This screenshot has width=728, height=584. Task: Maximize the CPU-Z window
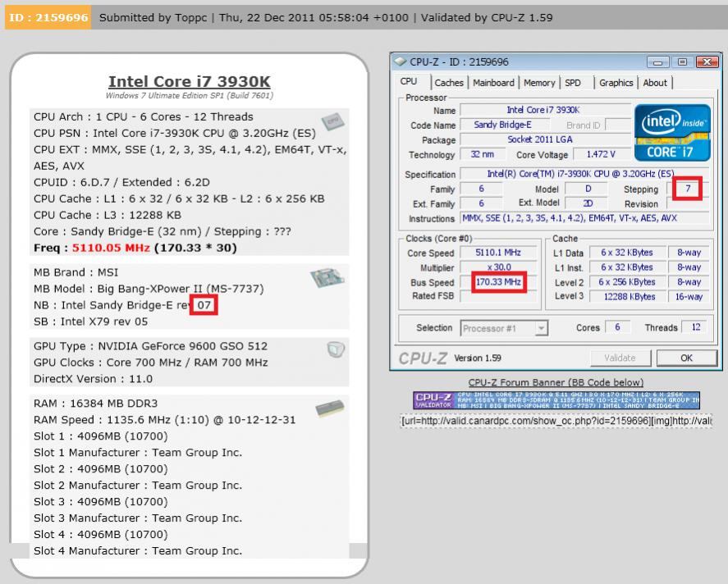coord(682,62)
